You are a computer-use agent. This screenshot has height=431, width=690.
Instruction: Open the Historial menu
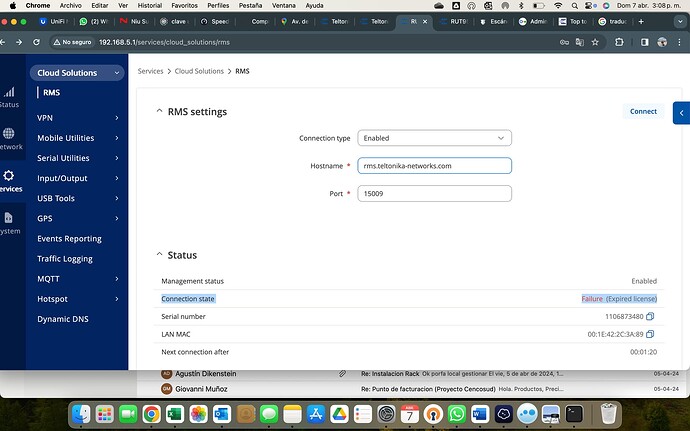150,6
